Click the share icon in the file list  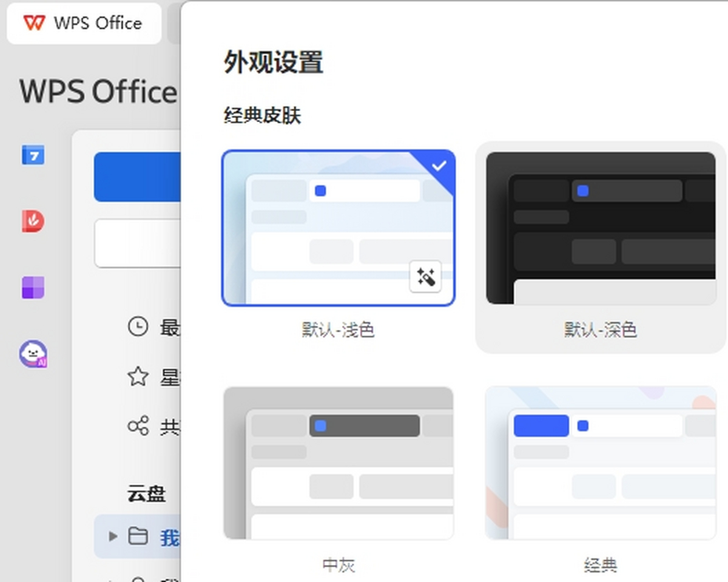139,426
